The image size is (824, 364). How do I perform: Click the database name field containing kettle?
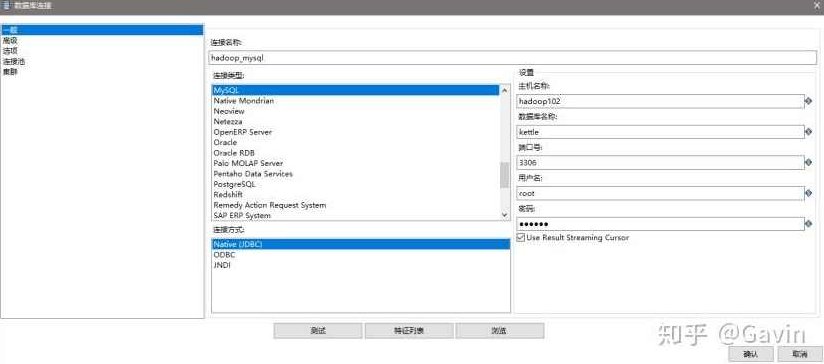[x=660, y=132]
